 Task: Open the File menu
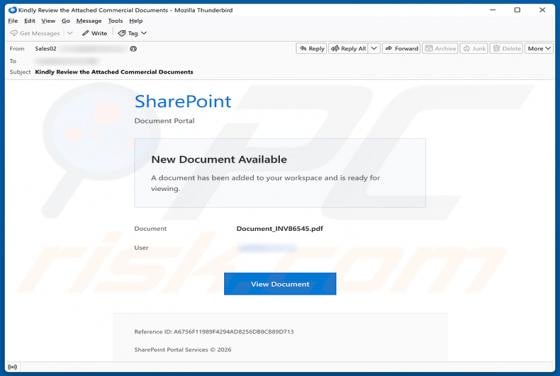point(12,21)
